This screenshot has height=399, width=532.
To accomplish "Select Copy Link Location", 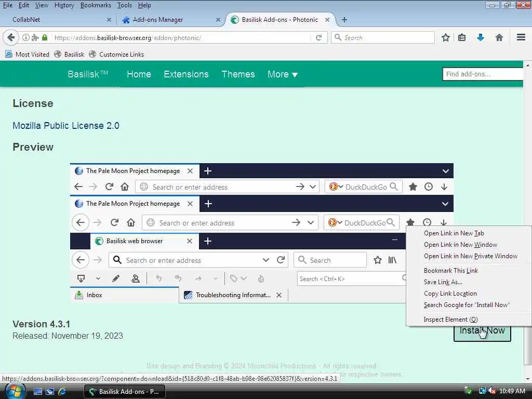I will pyautogui.click(x=469, y=294).
